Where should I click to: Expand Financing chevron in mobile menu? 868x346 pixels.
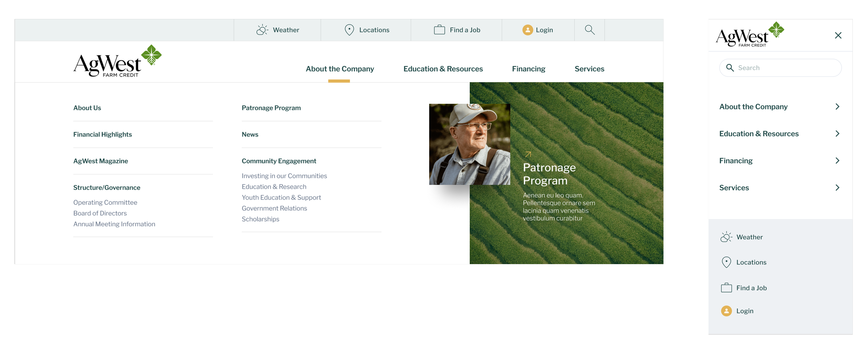(837, 161)
